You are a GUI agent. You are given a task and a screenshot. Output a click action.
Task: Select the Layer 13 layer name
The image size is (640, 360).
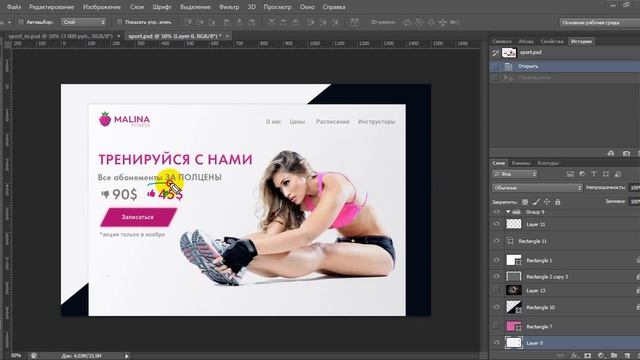pyautogui.click(x=536, y=291)
